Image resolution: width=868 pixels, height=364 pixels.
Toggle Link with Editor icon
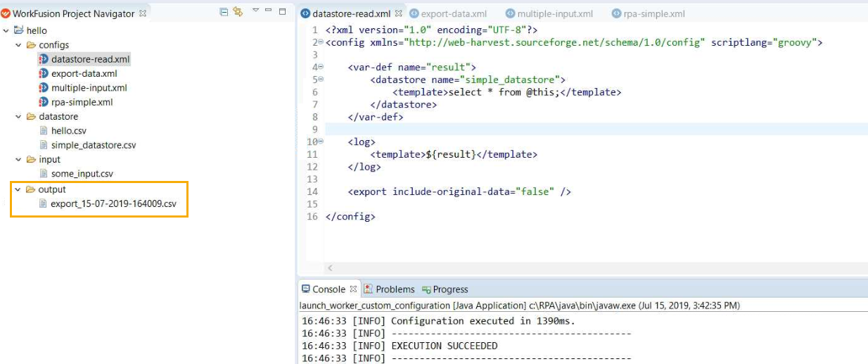(x=237, y=12)
